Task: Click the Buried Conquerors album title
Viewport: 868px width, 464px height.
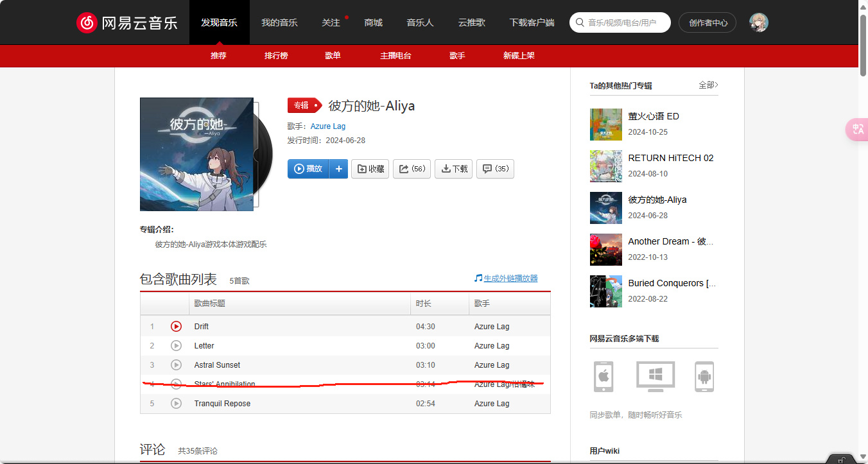Action: pos(672,283)
